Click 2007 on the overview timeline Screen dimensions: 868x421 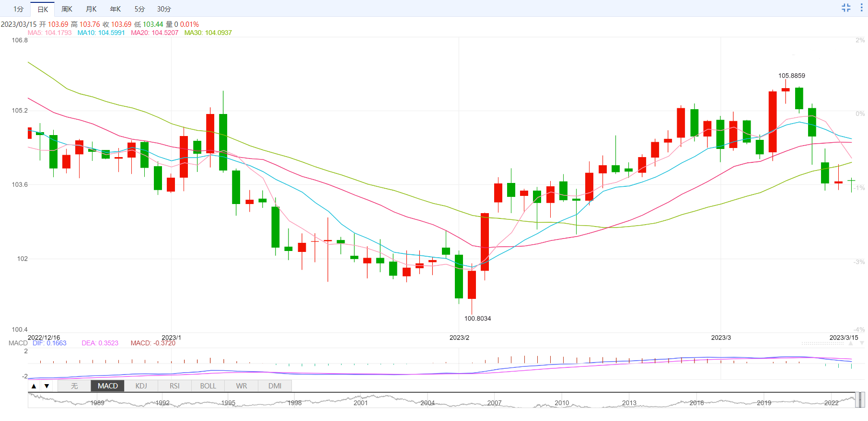coord(494,403)
